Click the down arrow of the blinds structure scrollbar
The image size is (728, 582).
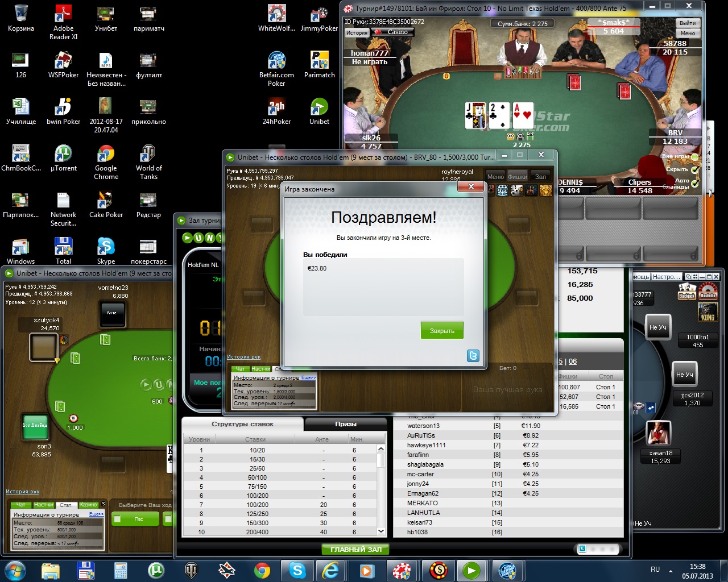coord(381,531)
